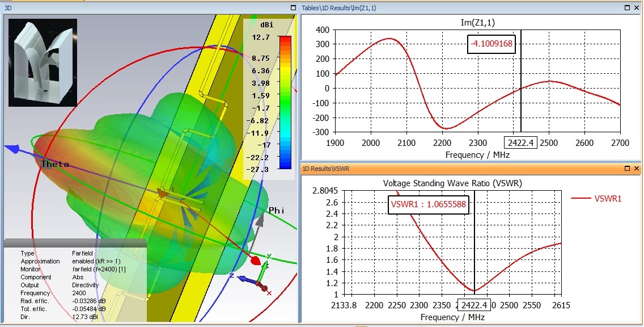Click the dBi unit label on color scale
Viewport: 644px width, 327px height.
coord(267,24)
